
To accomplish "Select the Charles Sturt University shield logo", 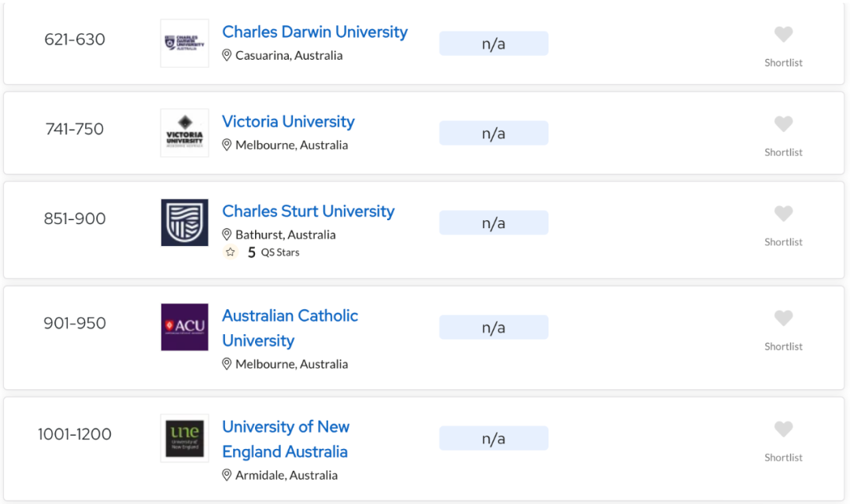I will click(x=185, y=223).
